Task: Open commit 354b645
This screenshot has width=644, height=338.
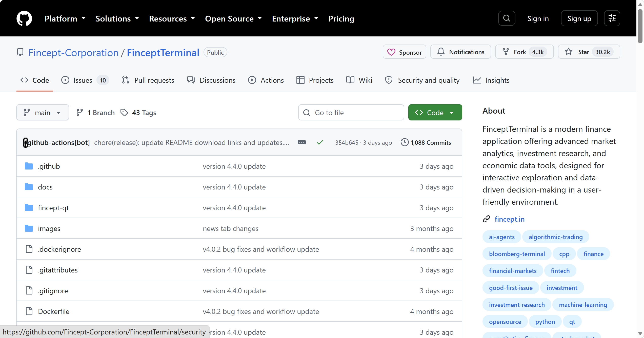Action: [347, 143]
